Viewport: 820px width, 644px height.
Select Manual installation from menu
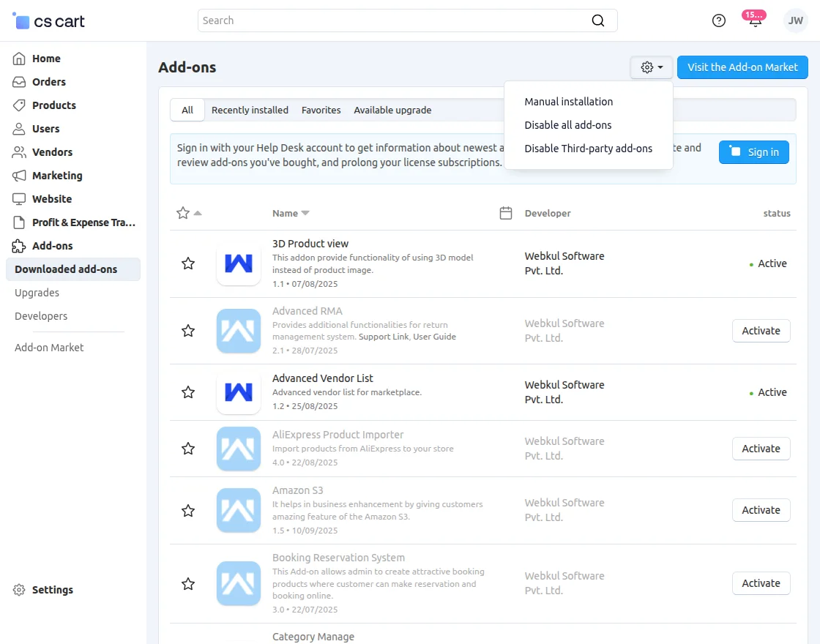coord(568,102)
